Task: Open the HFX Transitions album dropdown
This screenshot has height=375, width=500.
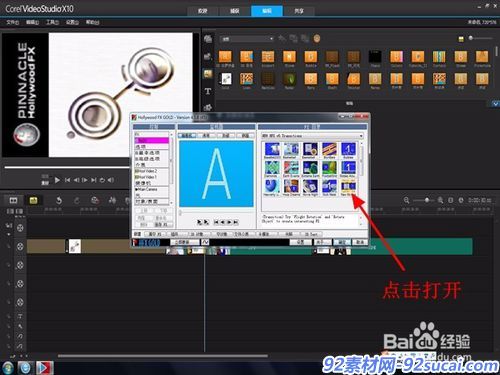Action: click(x=312, y=136)
